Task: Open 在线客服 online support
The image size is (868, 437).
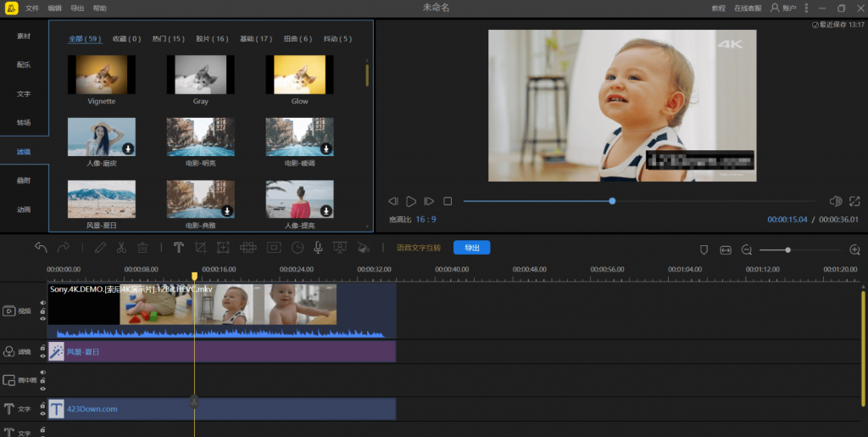Action: (x=748, y=8)
